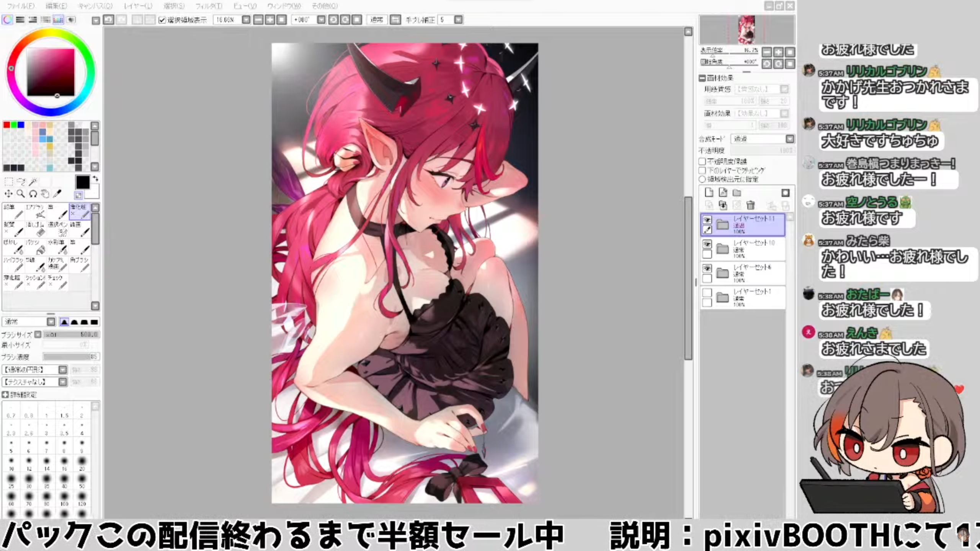The width and height of the screenshot is (980, 551).
Task: Select the sharpest brush edge shape
Action: pos(94,322)
